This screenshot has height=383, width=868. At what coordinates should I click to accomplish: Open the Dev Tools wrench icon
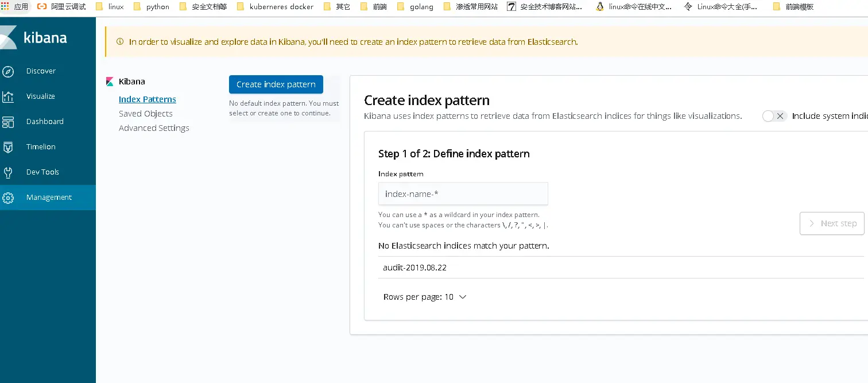tap(8, 172)
